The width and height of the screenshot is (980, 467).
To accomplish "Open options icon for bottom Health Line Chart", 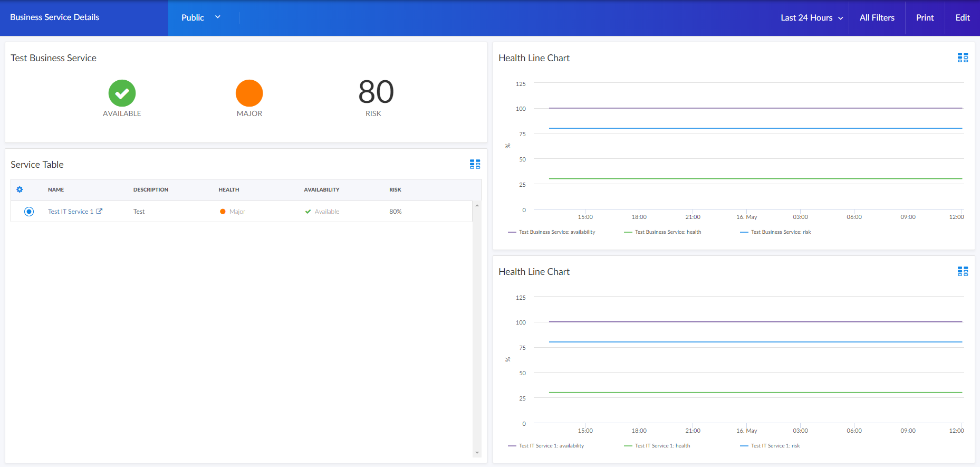I will pyautogui.click(x=963, y=271).
